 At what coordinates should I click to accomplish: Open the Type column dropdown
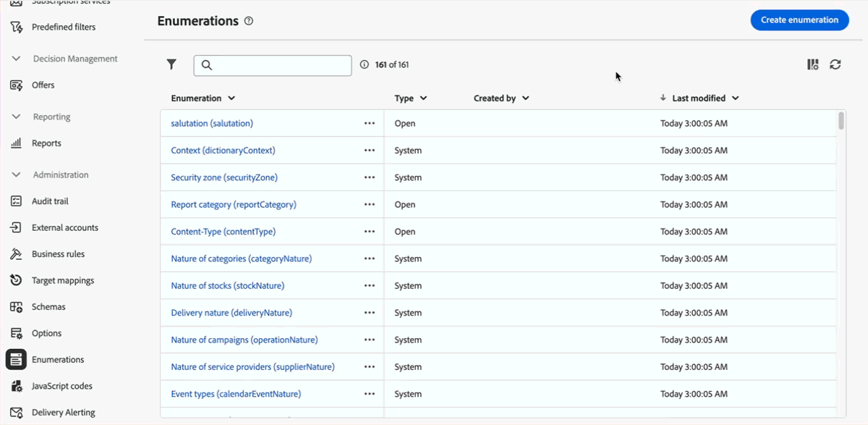pos(423,98)
